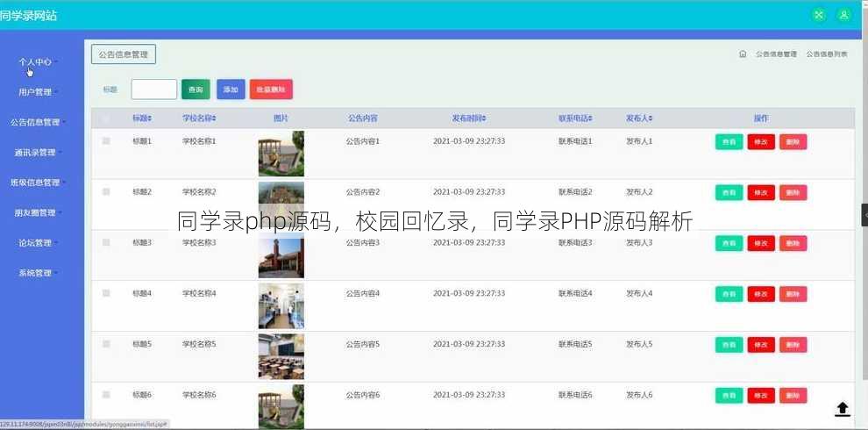Click 公告信息管理 breadcrumb link
Screen dimensions: 868x430
coord(776,54)
